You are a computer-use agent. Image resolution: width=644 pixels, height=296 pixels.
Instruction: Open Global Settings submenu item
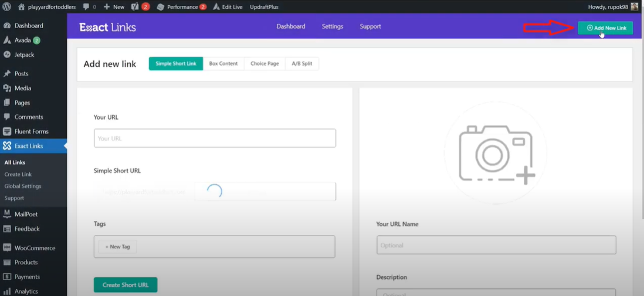pos(23,186)
